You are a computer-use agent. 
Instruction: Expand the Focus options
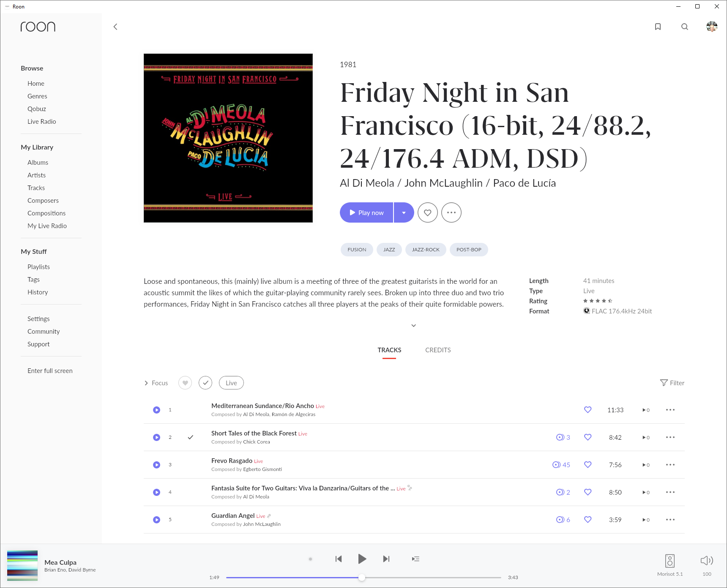(156, 383)
